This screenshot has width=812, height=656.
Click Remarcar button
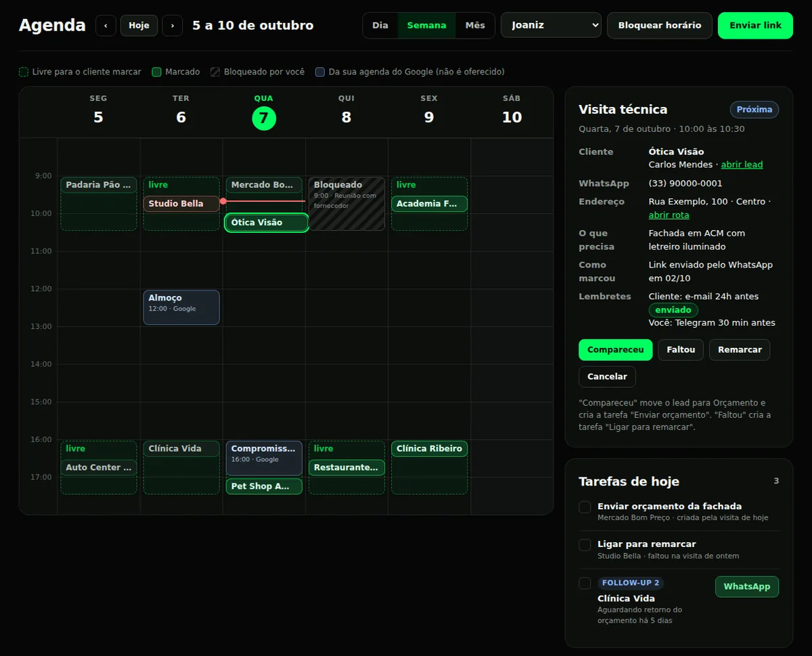tap(740, 350)
